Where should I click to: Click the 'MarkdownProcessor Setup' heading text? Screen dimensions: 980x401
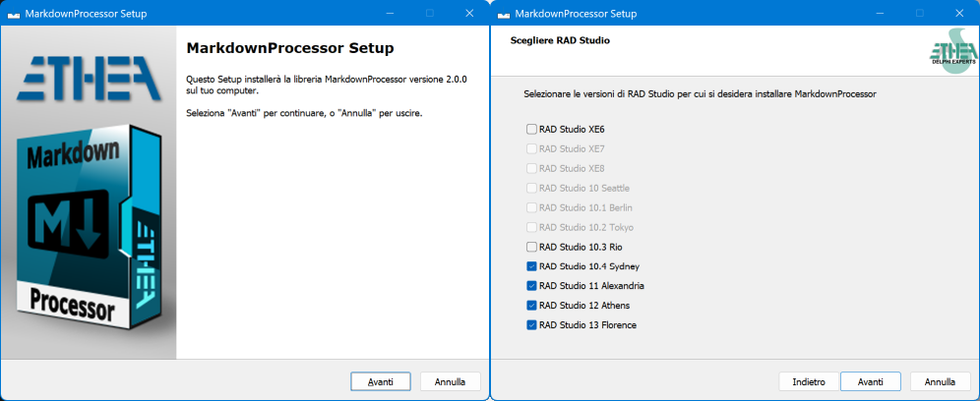pos(290,48)
